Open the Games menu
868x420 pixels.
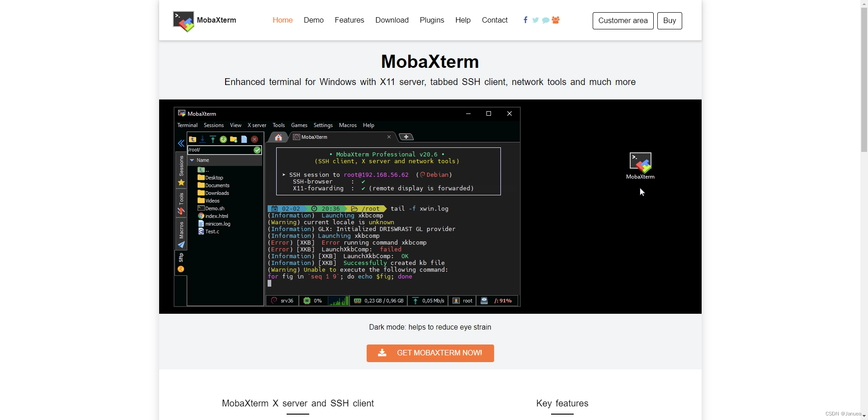[299, 125]
